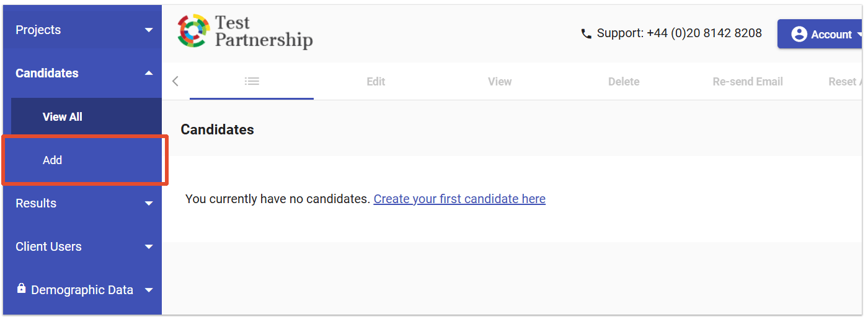Follow the Create your first candidate link

[x=459, y=199]
